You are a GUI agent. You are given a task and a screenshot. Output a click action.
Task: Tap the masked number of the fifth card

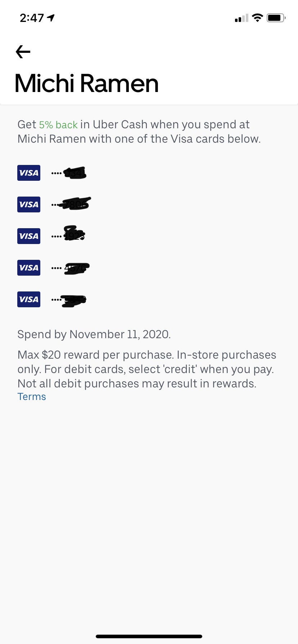pos(73,300)
